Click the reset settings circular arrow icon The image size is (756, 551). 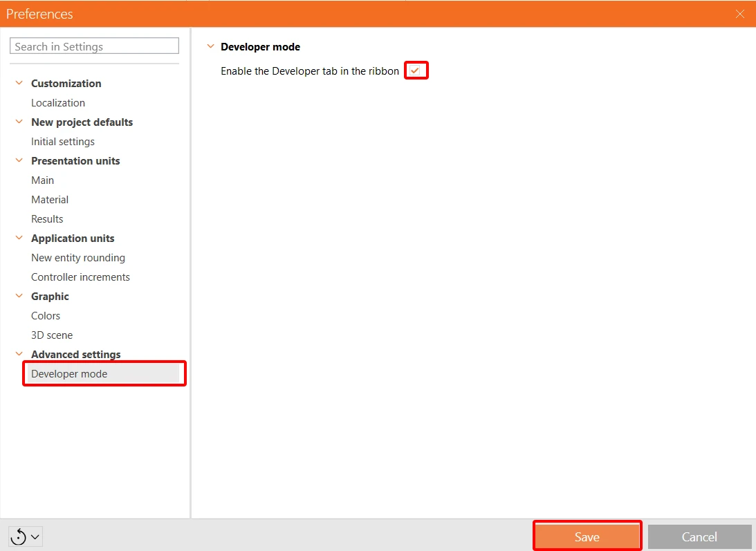[x=18, y=536]
